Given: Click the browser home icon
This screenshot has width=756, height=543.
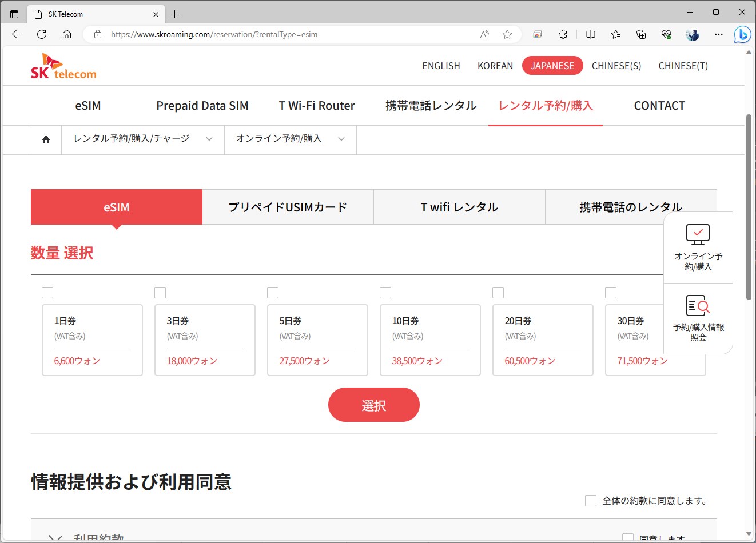Looking at the screenshot, I should click(67, 34).
